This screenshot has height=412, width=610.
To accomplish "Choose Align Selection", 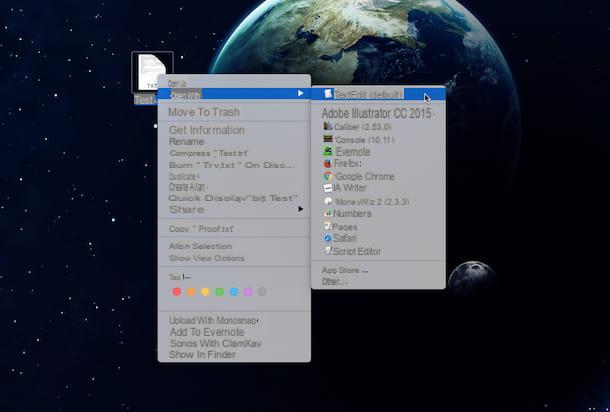I will click(x=200, y=246).
